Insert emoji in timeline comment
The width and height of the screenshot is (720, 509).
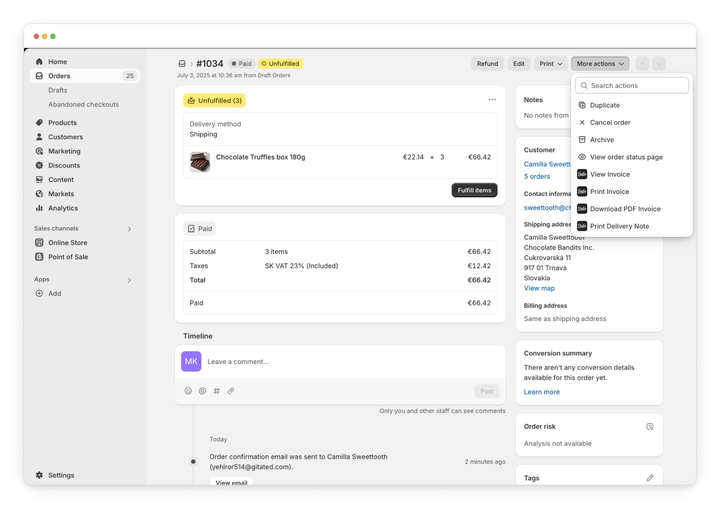188,391
